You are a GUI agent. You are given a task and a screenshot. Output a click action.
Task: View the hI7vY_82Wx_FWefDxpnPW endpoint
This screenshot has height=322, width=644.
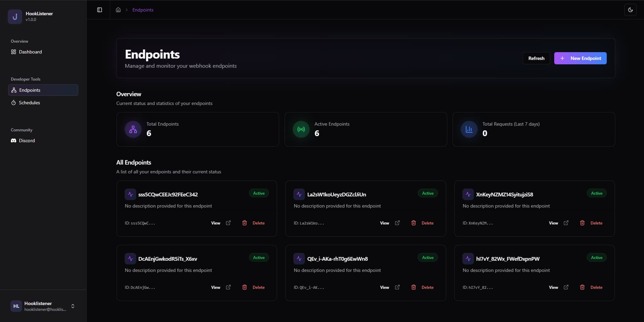tap(554, 287)
